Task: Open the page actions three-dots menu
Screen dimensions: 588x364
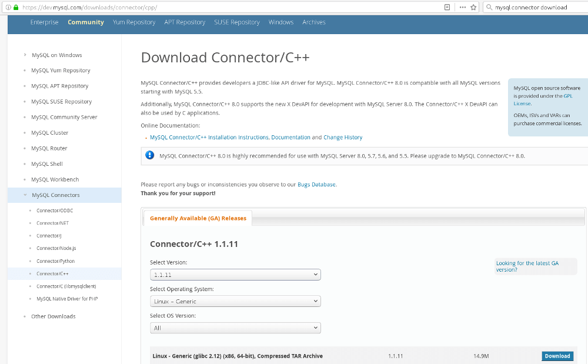Action: click(462, 8)
